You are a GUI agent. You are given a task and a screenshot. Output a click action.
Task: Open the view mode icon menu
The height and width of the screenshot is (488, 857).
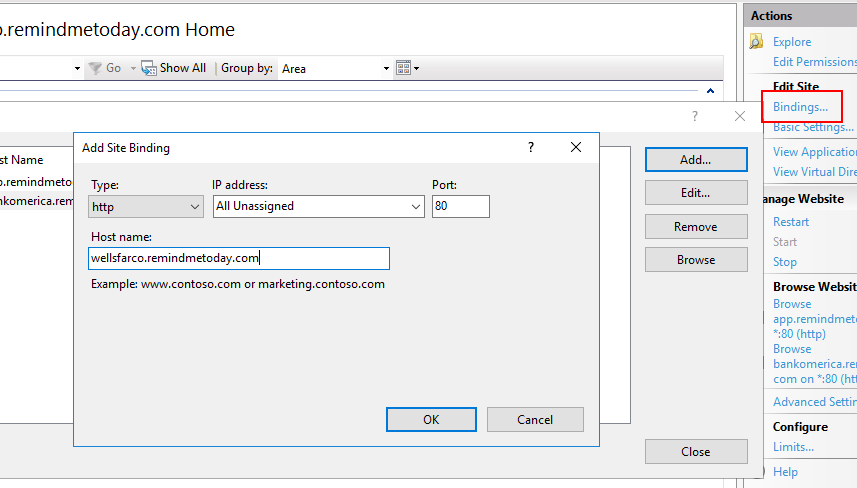(x=407, y=68)
